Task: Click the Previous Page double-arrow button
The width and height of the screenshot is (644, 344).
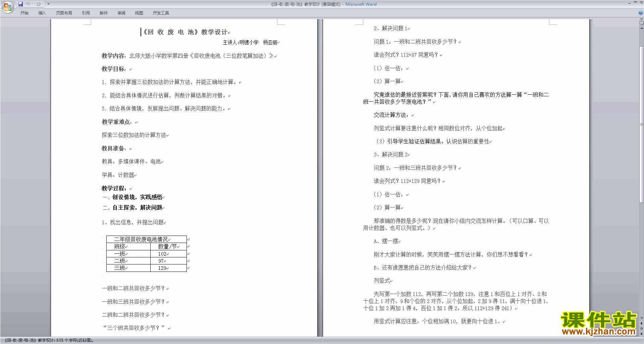Action: (641, 323)
